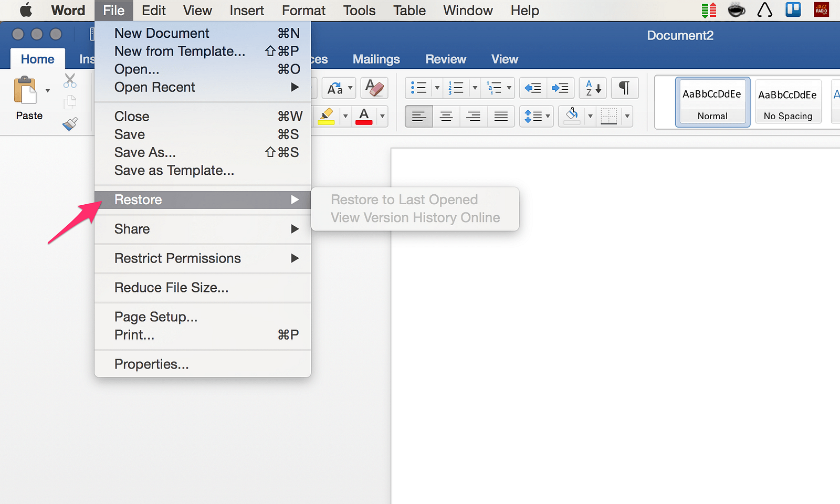Image resolution: width=840 pixels, height=504 pixels.
Task: Choose Close from File menu
Action: tap(203, 116)
